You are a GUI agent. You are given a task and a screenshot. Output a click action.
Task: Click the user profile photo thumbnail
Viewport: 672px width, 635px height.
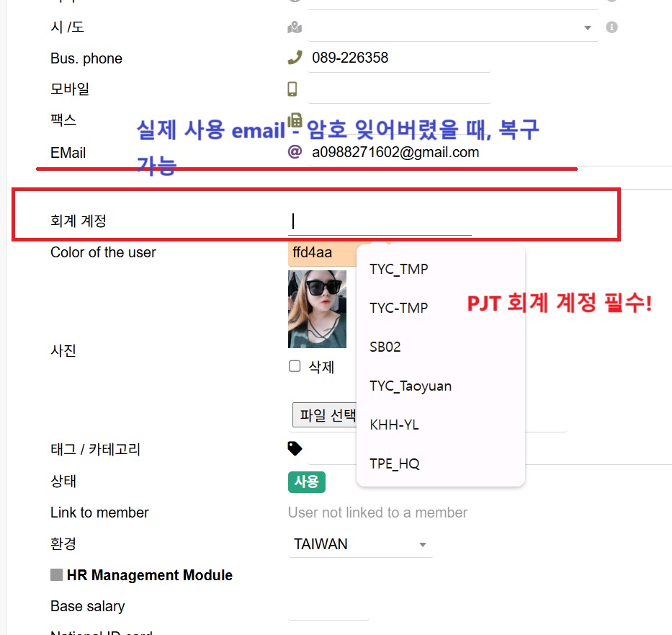(x=317, y=309)
